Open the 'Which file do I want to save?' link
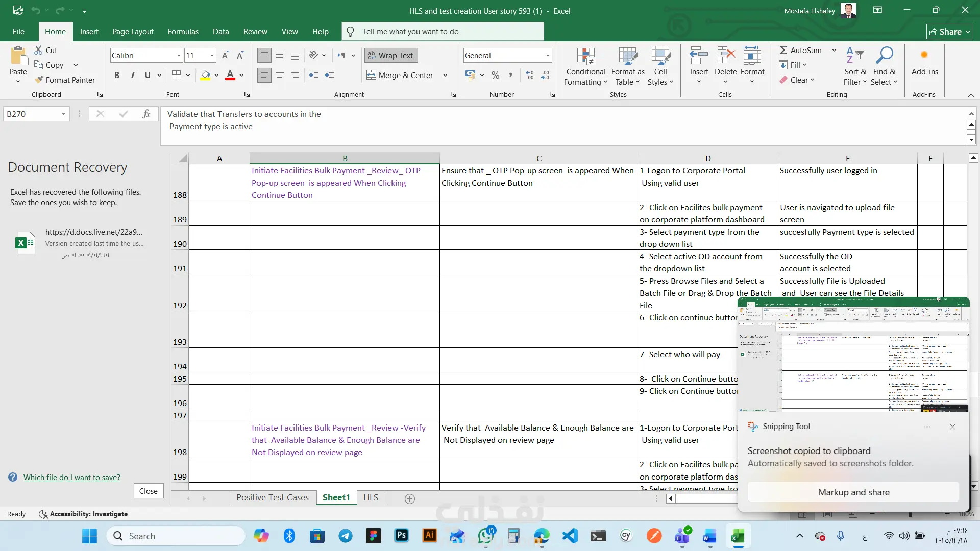The image size is (980, 551). [x=71, y=477]
